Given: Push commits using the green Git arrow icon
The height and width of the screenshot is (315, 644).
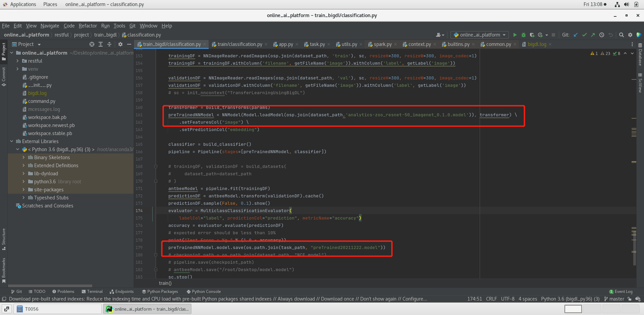Looking at the screenshot, I should (x=593, y=35).
